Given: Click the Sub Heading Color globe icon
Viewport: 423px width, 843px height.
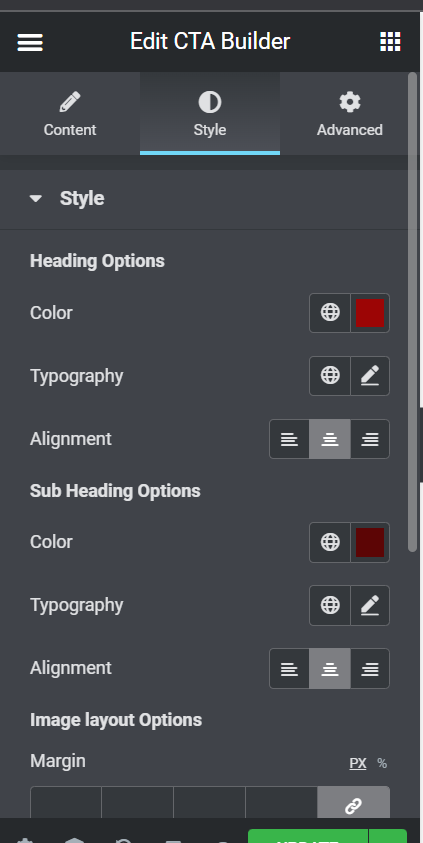Looking at the screenshot, I should pyautogui.click(x=330, y=542).
